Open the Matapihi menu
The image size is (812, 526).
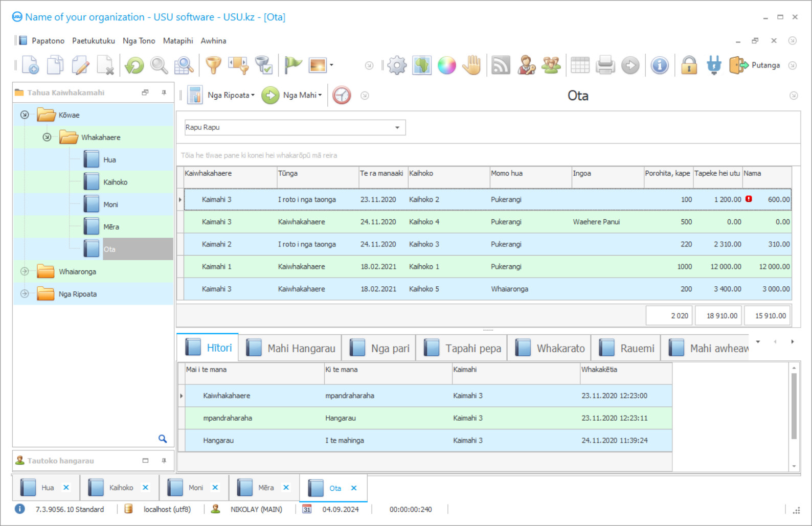tap(178, 41)
